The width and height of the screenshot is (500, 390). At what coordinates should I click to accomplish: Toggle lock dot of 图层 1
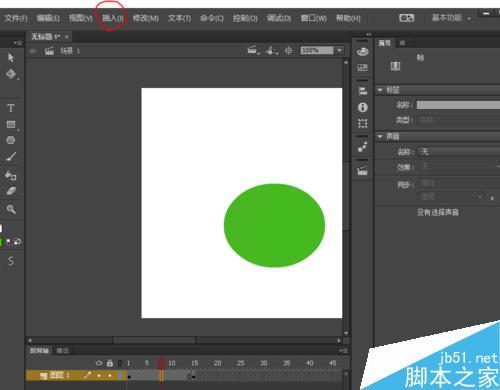pos(110,376)
